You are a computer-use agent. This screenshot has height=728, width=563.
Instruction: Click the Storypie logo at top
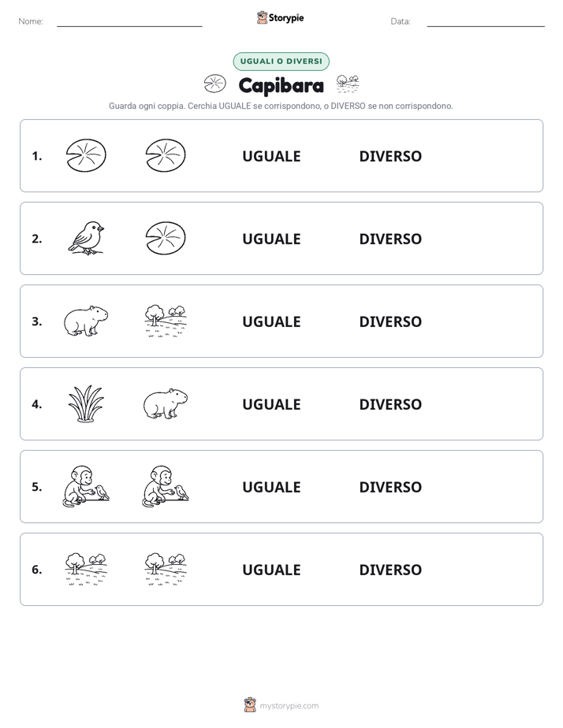[280, 17]
